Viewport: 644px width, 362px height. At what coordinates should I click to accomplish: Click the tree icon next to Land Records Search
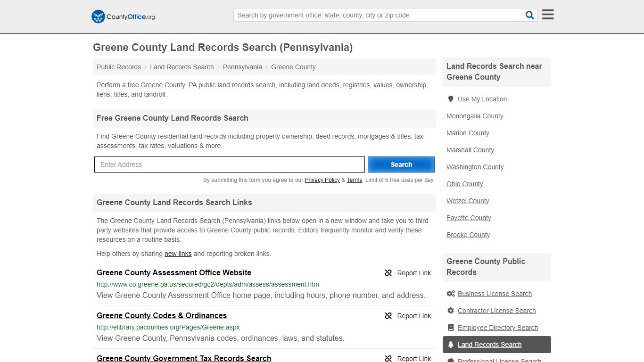(451, 345)
